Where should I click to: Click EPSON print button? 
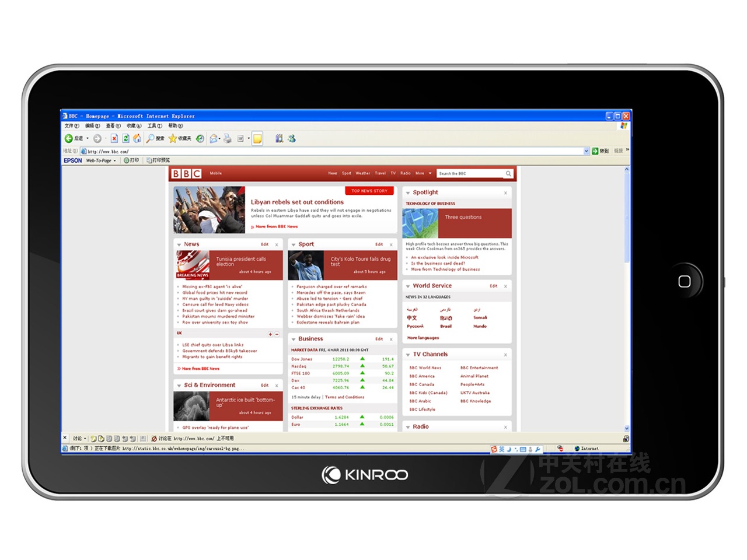pos(131,160)
